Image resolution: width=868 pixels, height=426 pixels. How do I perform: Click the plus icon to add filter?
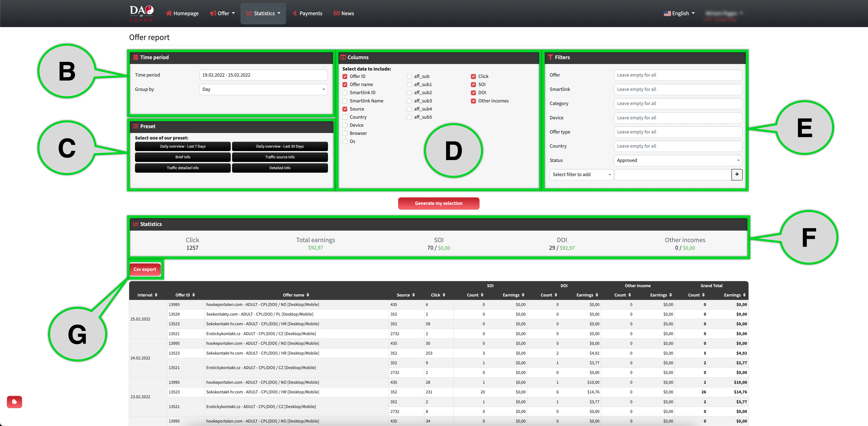[737, 174]
